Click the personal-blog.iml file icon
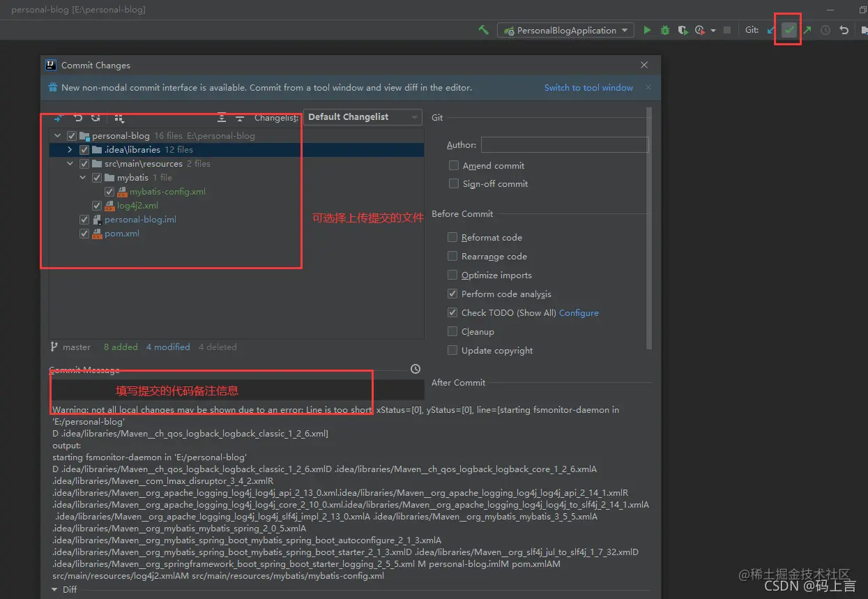 (x=97, y=220)
